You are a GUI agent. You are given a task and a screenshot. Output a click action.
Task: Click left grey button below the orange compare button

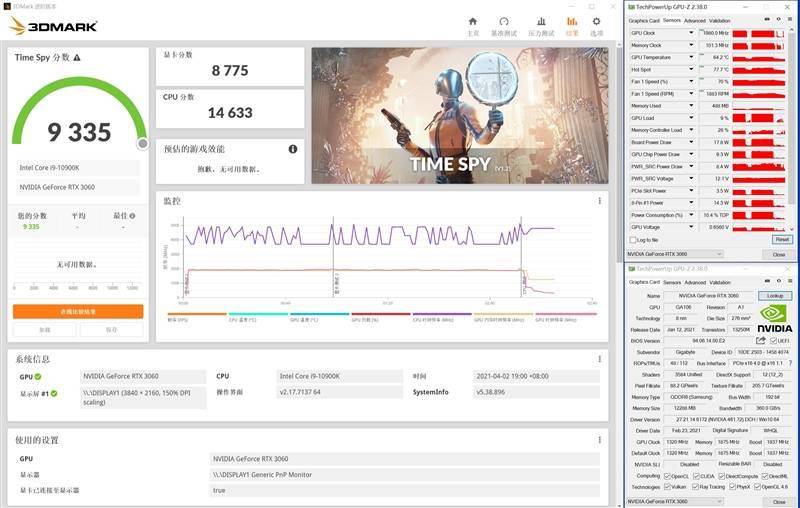click(x=44, y=330)
